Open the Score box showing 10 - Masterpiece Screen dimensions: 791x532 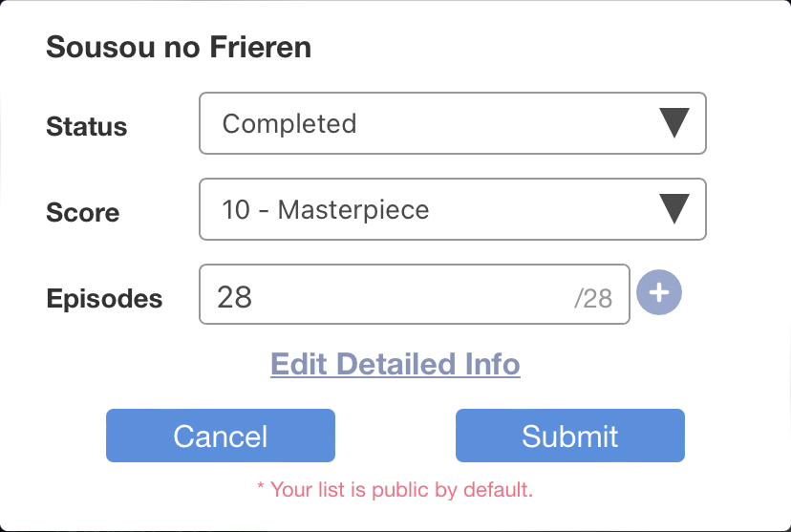click(430, 209)
